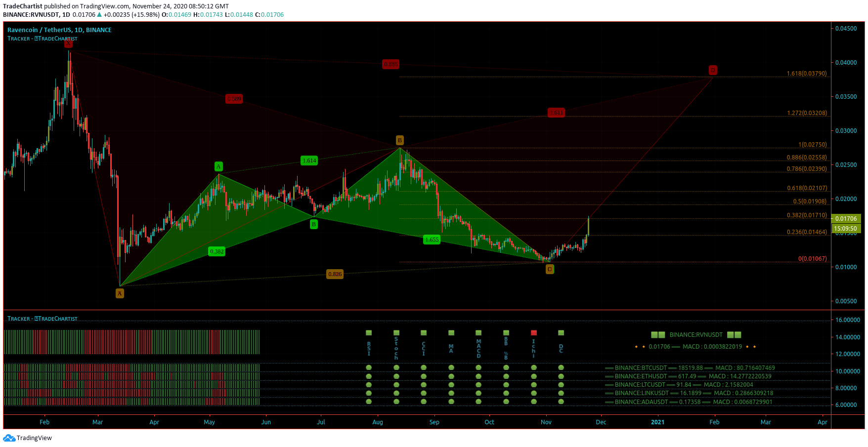Click the 10.00000 lower pane axis label

(848, 371)
